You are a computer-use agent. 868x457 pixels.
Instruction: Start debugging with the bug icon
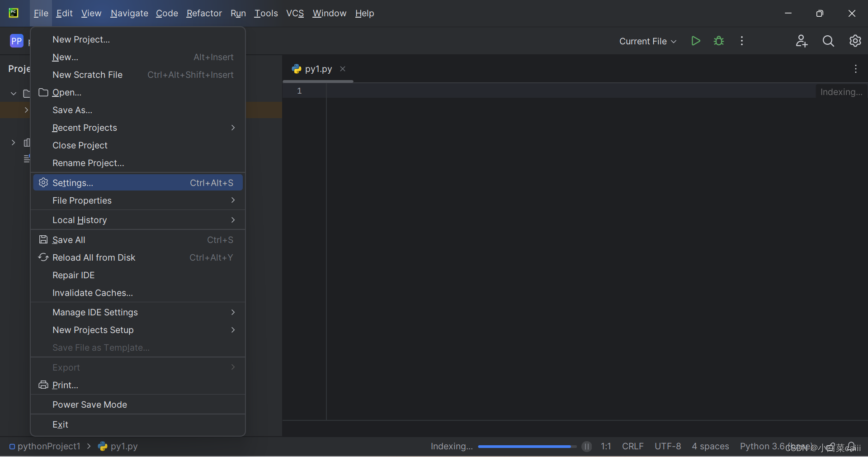pos(718,41)
